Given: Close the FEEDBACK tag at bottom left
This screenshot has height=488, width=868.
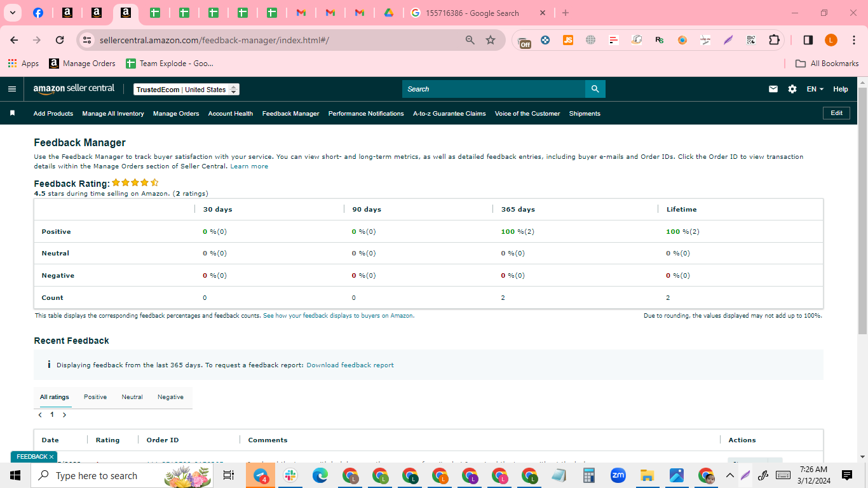Looking at the screenshot, I should point(51,457).
